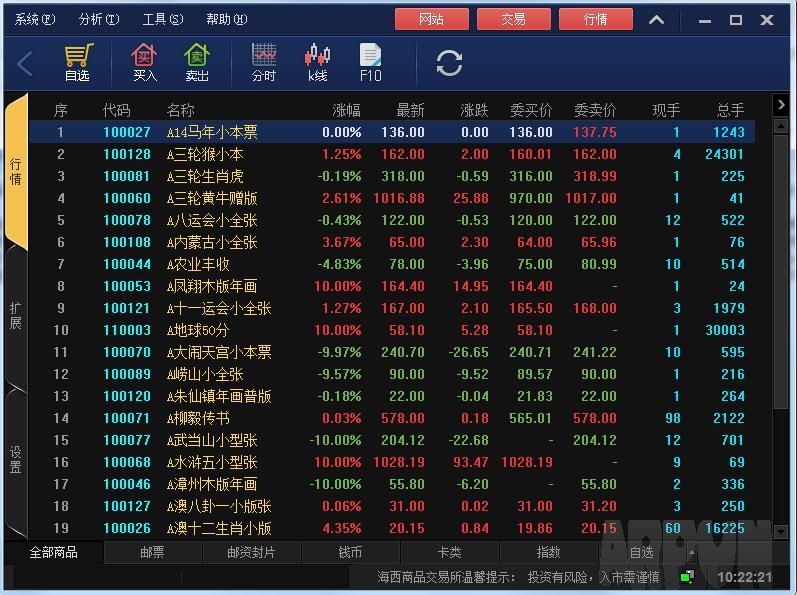Click the refresh circular arrows icon
This screenshot has height=595, width=797.
pyautogui.click(x=449, y=63)
